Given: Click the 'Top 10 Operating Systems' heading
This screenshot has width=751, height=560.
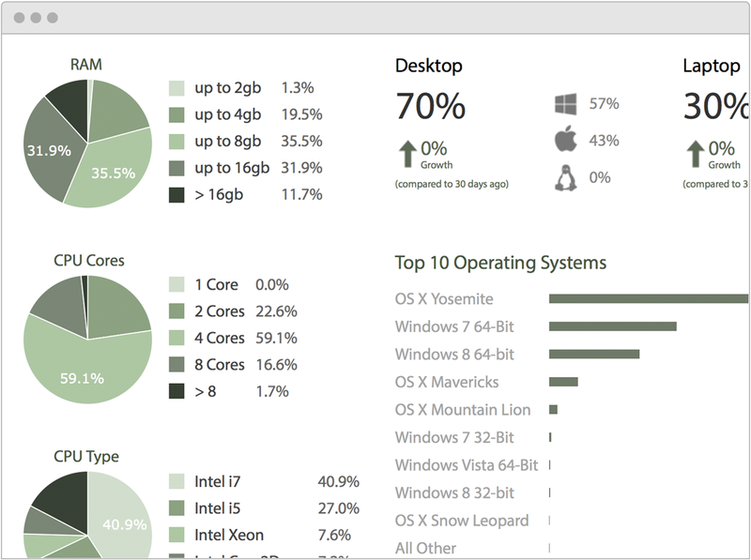Looking at the screenshot, I should [500, 263].
